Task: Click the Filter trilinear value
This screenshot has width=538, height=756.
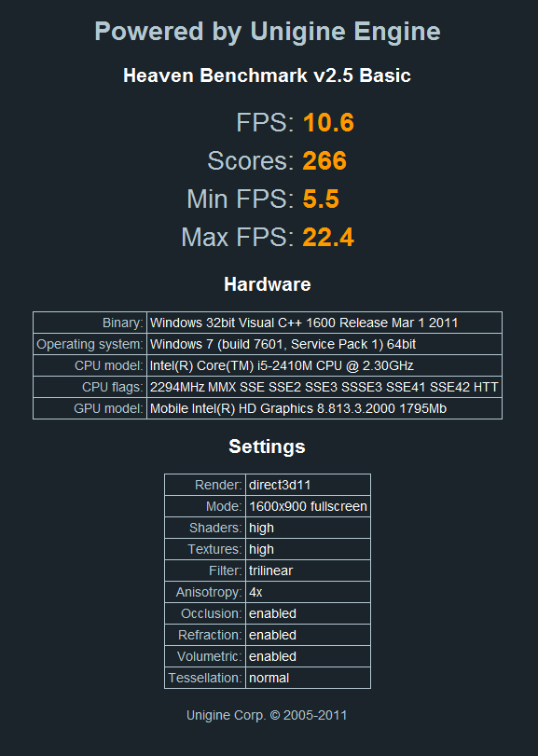Action: pyautogui.click(x=308, y=570)
